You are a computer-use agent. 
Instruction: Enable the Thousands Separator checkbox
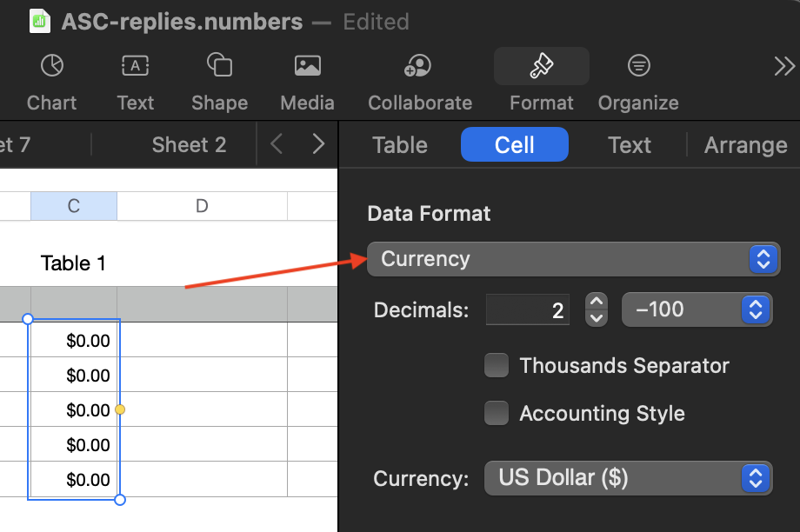click(x=497, y=366)
